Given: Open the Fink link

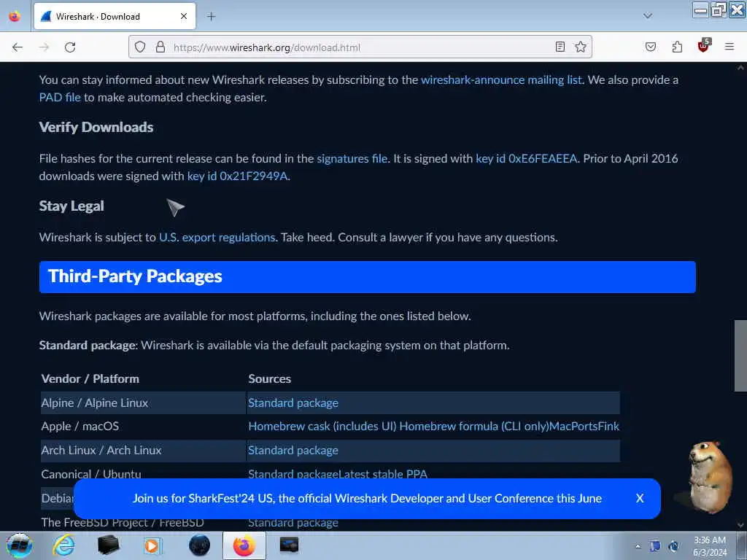Looking at the screenshot, I should (609, 426).
